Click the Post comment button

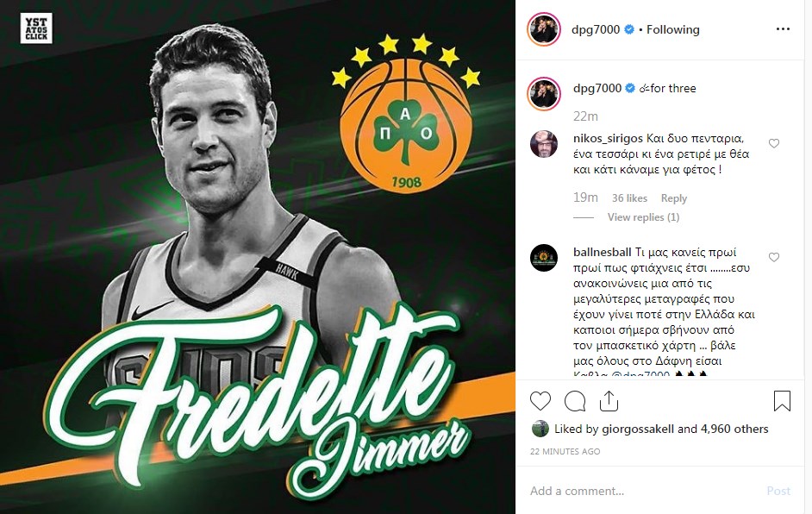(778, 491)
